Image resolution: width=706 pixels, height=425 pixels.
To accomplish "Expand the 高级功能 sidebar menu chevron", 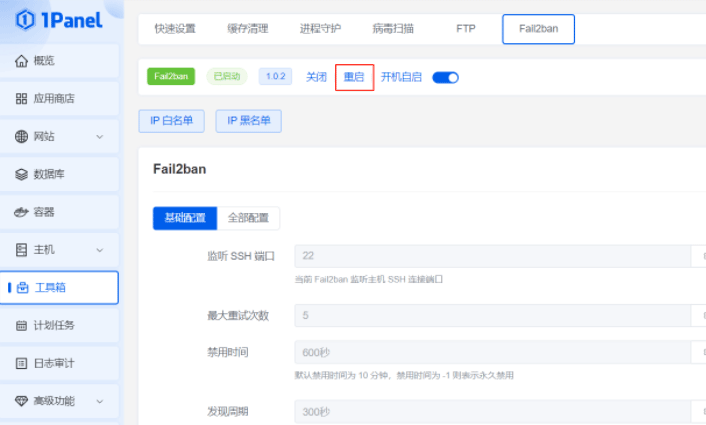I will [x=100, y=401].
